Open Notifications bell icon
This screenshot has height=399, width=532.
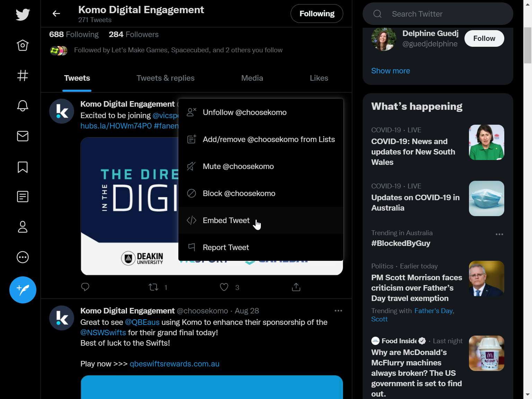click(x=23, y=106)
